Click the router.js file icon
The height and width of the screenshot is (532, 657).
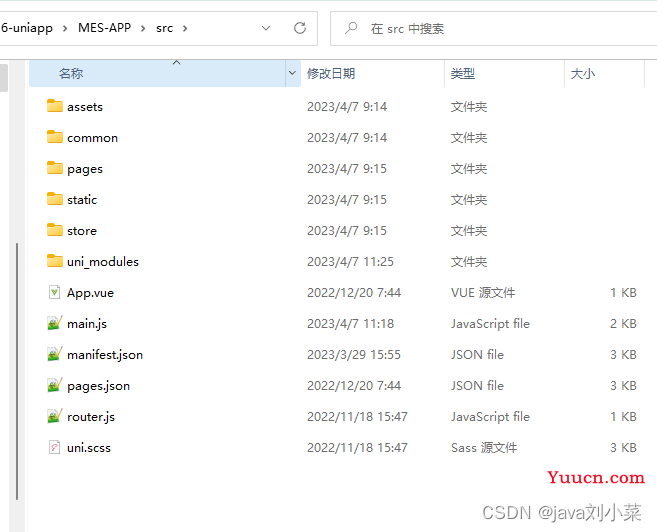(x=54, y=416)
